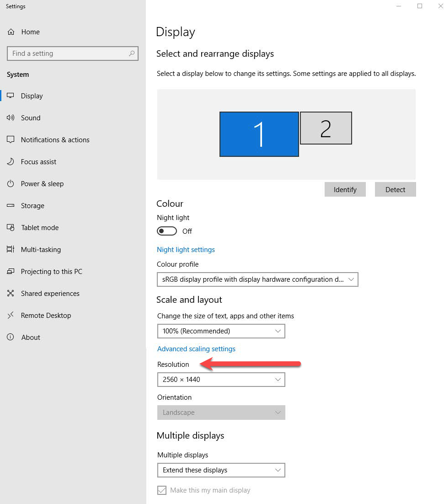Select the Focus assist sidebar item

pyautogui.click(x=39, y=161)
